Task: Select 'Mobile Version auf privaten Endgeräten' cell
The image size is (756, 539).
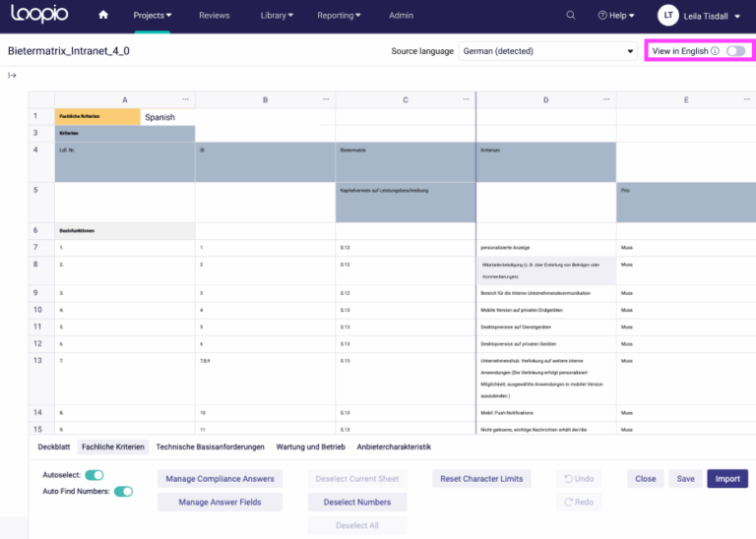Action: tap(545, 310)
